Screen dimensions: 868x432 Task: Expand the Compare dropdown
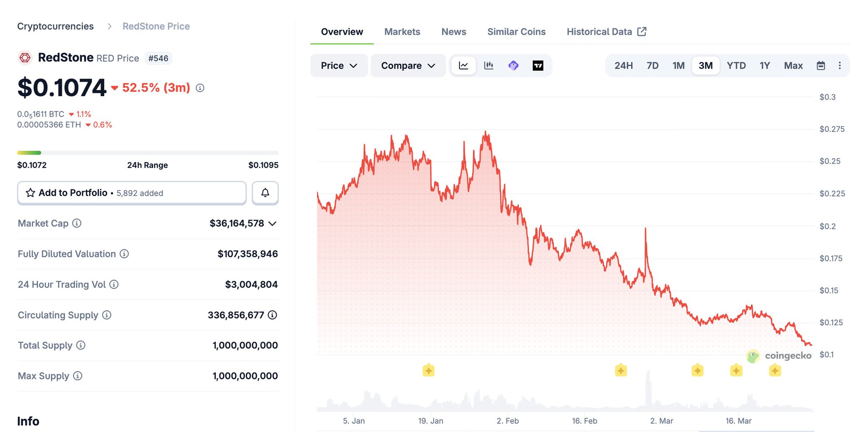pos(408,66)
